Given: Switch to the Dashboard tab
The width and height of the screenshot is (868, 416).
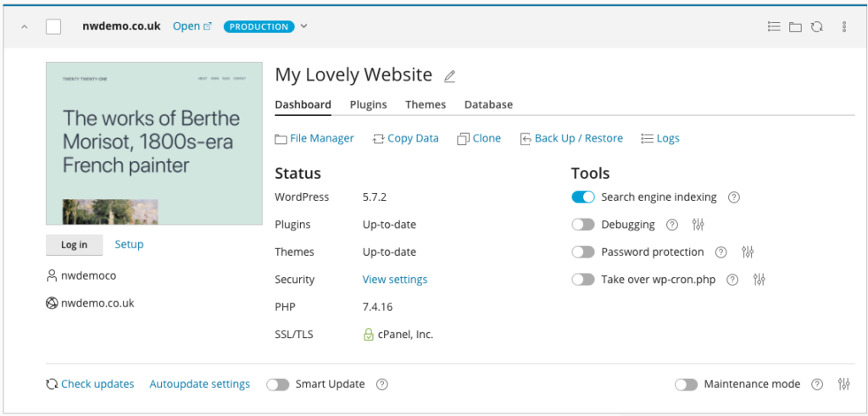Looking at the screenshot, I should click(x=303, y=104).
